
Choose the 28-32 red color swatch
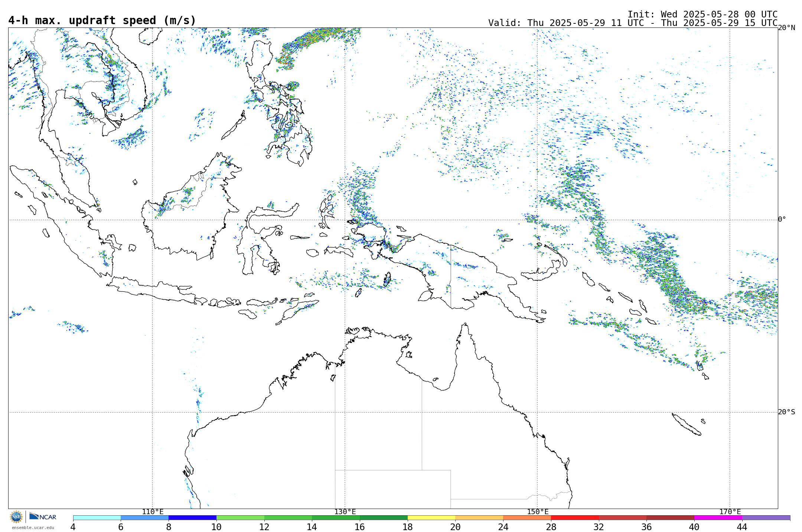[575, 518]
